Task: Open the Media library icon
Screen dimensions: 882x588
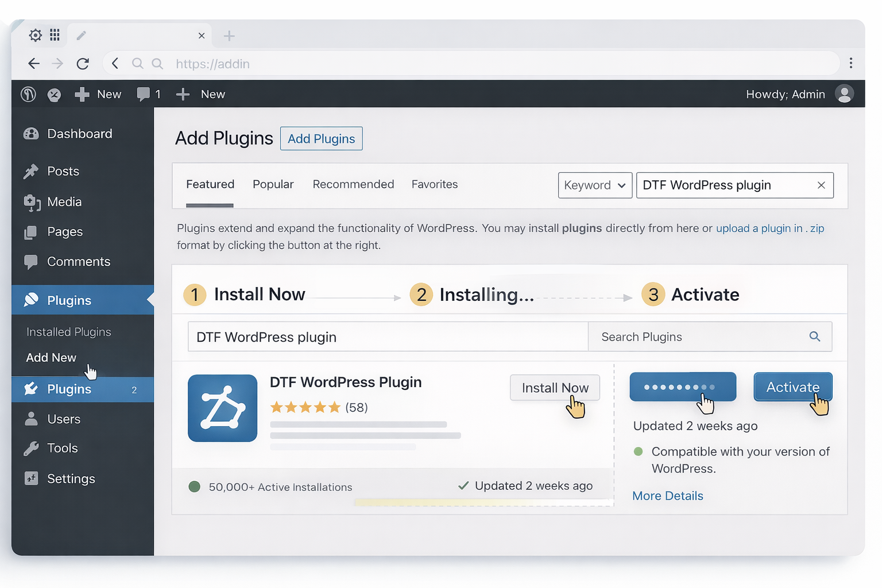Action: [x=31, y=202]
